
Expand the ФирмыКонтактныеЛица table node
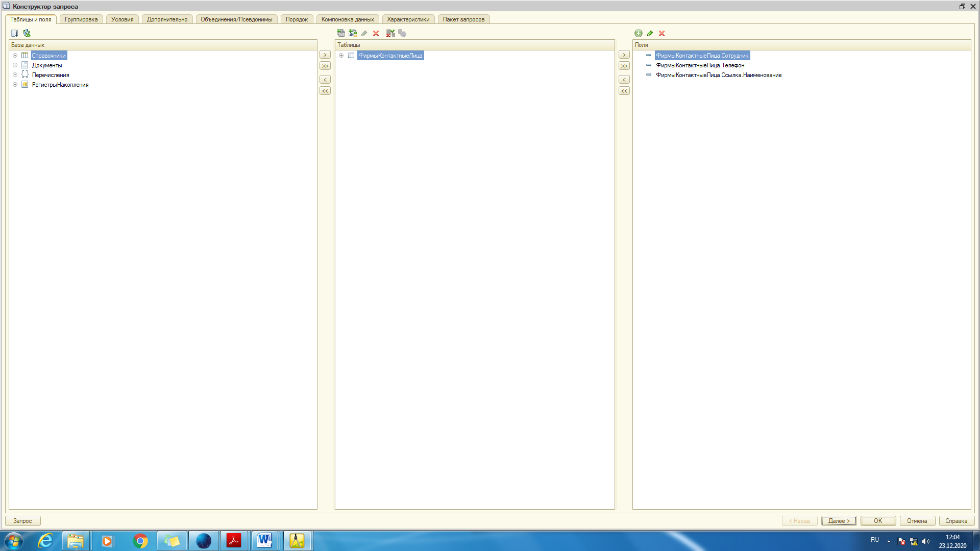click(341, 56)
